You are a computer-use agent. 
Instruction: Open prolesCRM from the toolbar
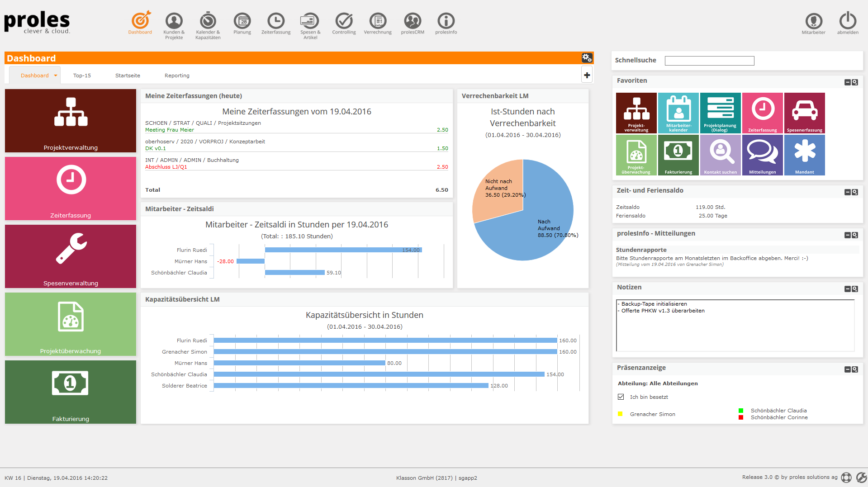(412, 20)
